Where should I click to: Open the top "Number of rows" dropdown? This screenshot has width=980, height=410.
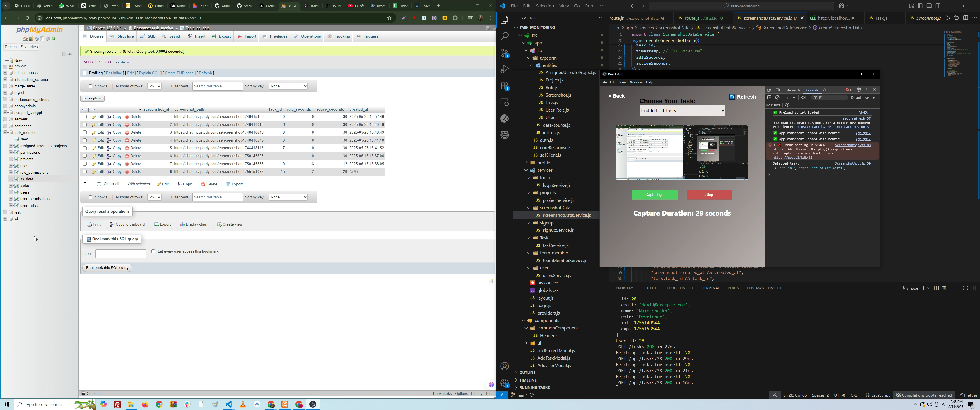click(154, 86)
